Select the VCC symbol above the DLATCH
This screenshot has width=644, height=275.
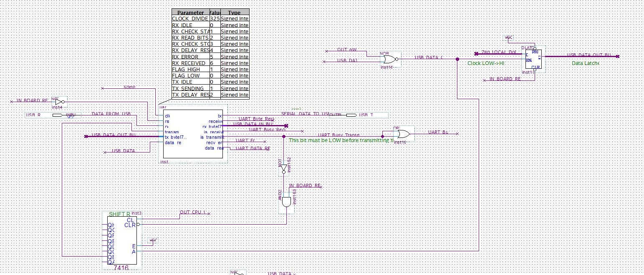click(x=509, y=38)
